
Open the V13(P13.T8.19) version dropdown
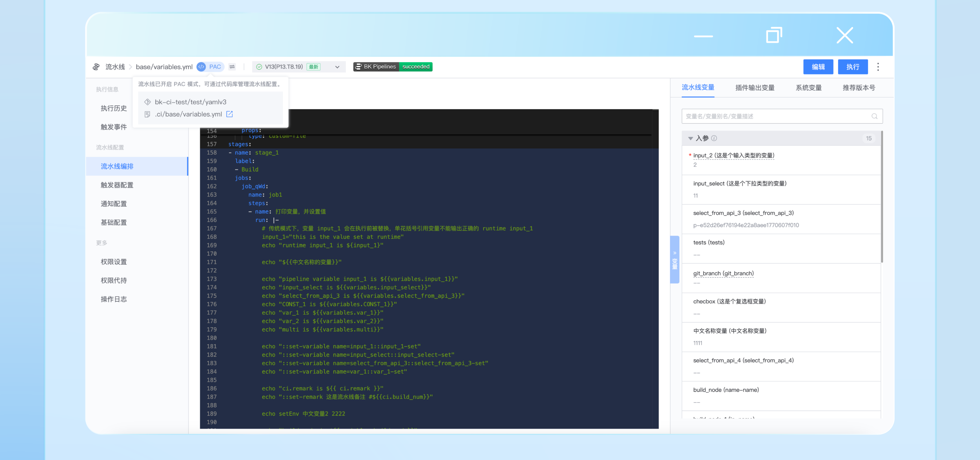(x=299, y=67)
